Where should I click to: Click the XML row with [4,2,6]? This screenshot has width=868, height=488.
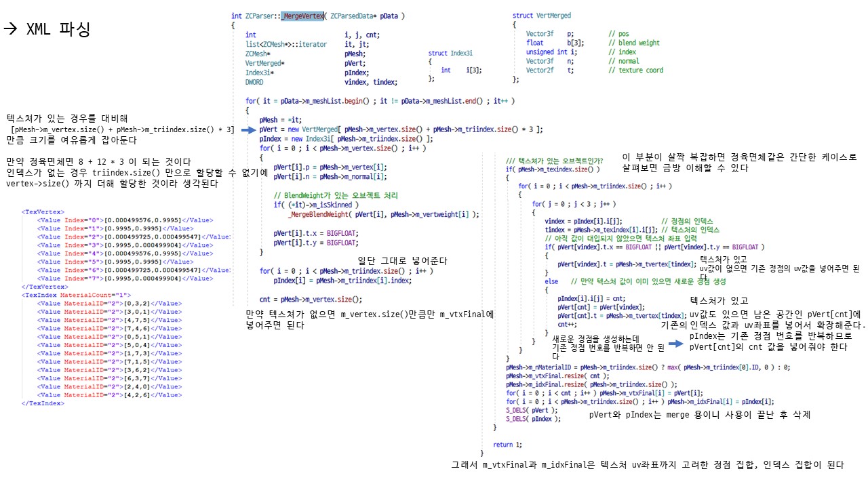click(x=110, y=394)
